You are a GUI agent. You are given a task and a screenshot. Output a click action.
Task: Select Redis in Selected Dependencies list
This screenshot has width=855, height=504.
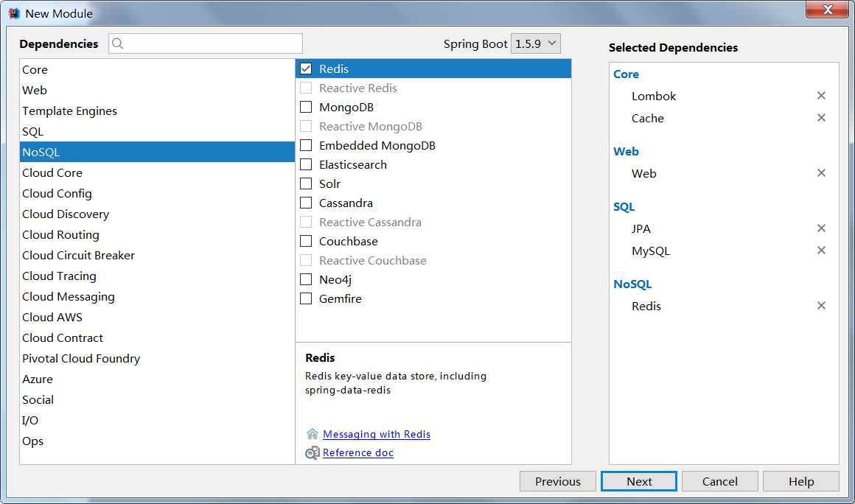[x=646, y=307]
